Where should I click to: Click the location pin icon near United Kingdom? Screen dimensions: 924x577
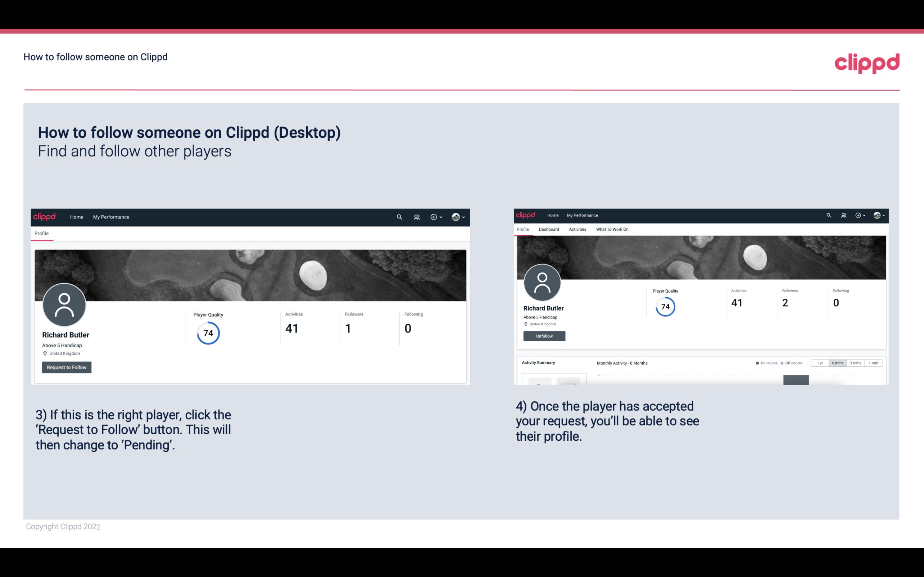click(45, 354)
